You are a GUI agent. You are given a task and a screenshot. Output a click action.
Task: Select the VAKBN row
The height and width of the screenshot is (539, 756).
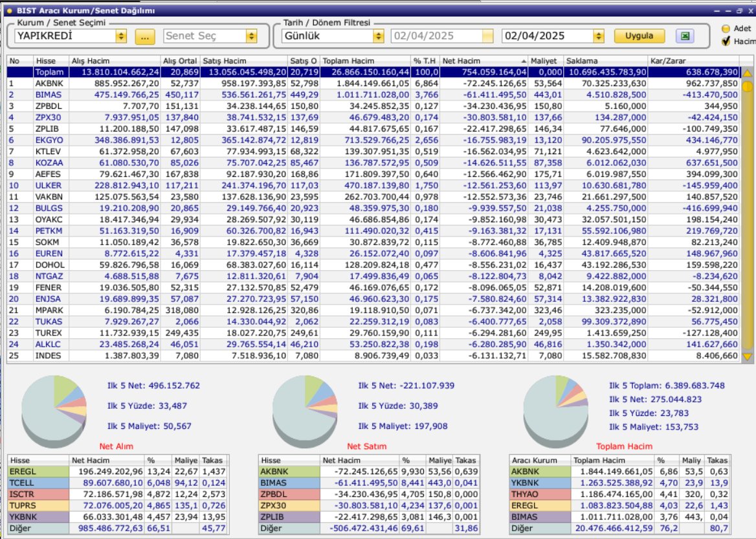pos(373,197)
